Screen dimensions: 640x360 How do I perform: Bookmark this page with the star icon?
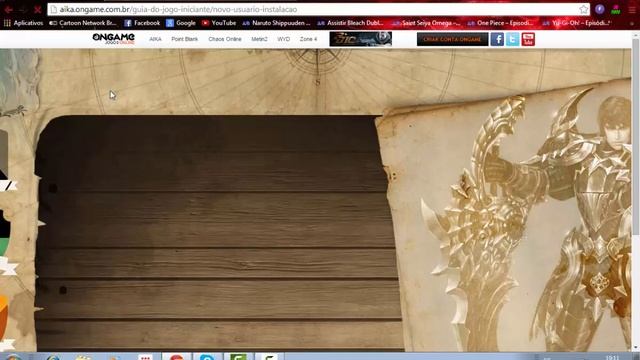[584, 9]
